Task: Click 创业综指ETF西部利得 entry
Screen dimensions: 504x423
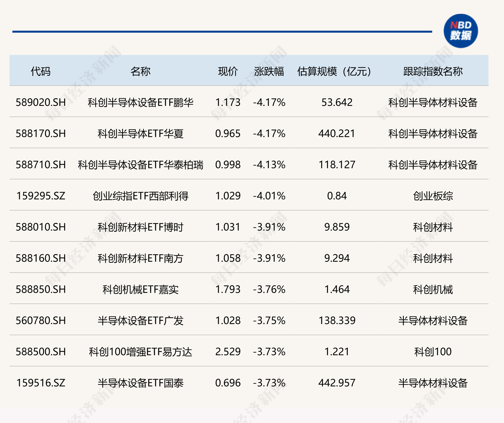Action: click(x=140, y=196)
